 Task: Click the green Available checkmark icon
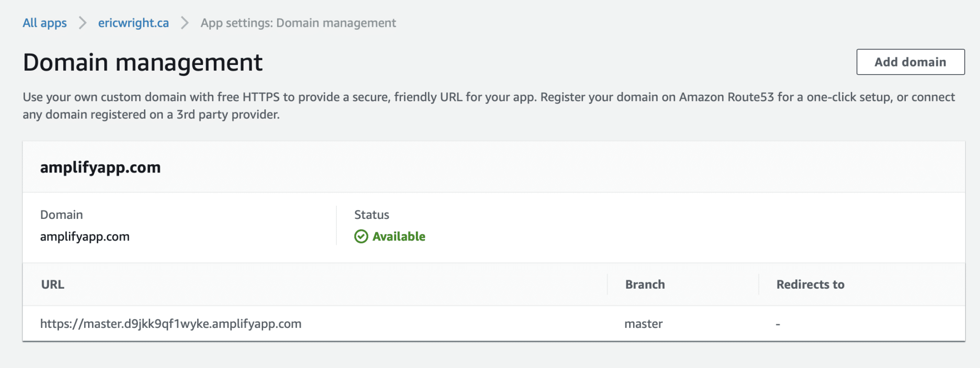361,237
